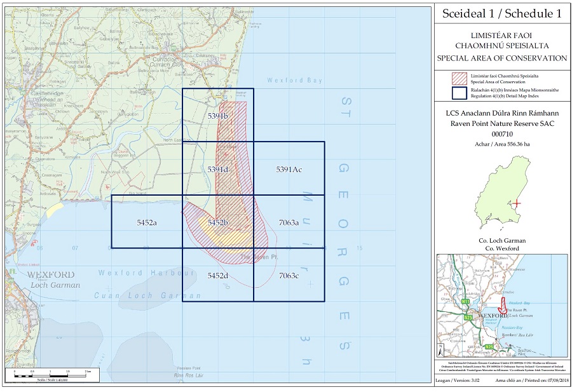
Task: Click the blue outlined legend box
Action: pyautogui.click(x=460, y=93)
